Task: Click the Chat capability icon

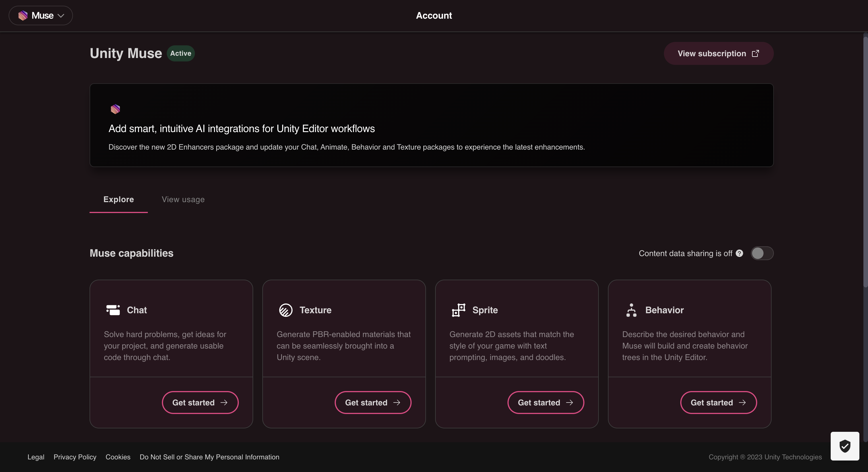Action: [x=113, y=310]
